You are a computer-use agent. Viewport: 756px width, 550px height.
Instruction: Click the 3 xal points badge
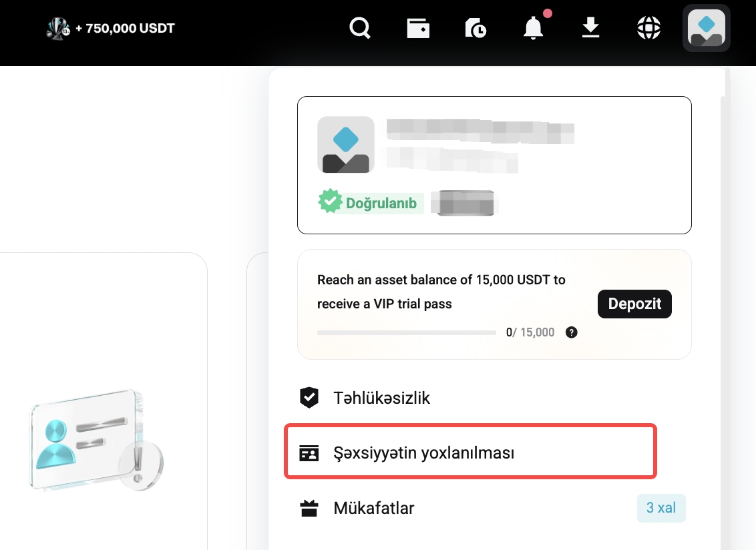point(661,507)
